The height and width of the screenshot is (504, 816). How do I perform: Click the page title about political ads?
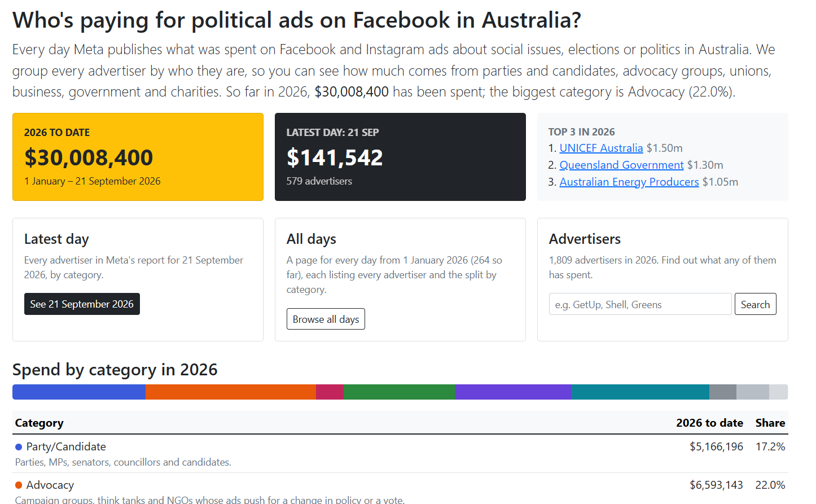click(297, 20)
